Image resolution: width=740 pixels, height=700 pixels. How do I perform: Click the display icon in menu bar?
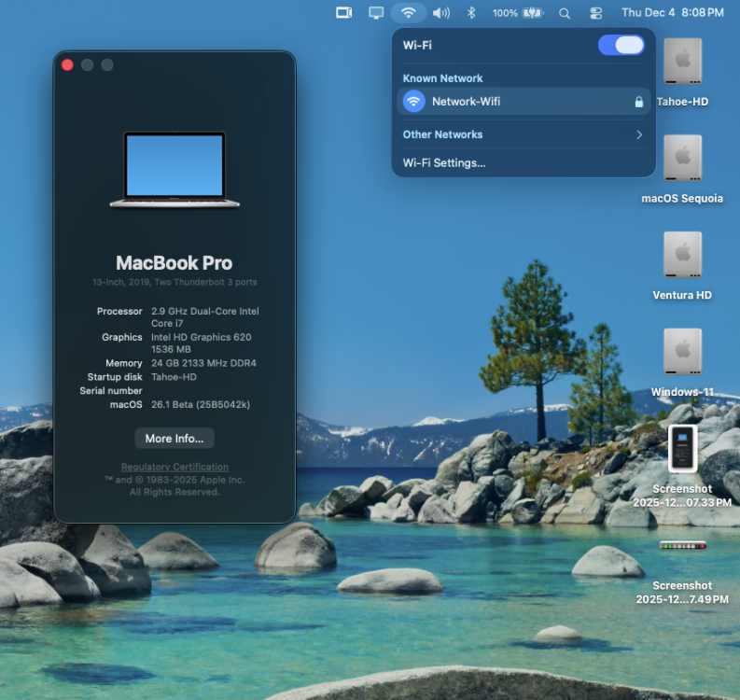[x=376, y=13]
